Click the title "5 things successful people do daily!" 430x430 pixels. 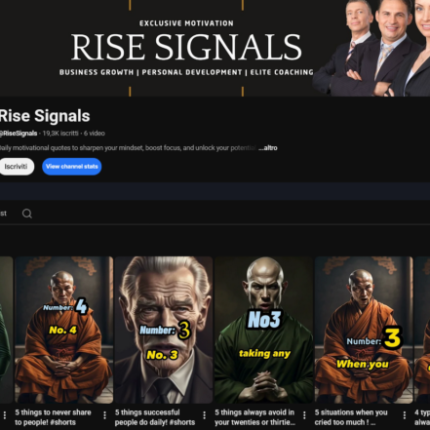pyautogui.click(x=155, y=417)
